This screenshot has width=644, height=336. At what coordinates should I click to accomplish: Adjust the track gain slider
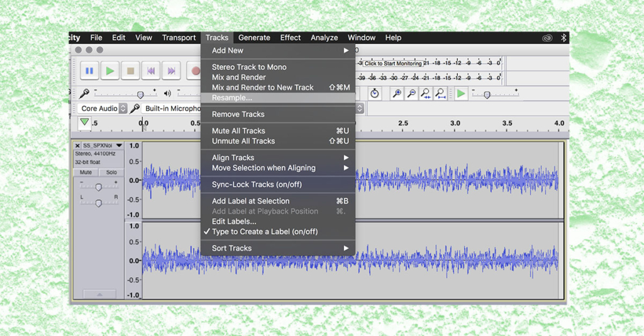(x=99, y=187)
